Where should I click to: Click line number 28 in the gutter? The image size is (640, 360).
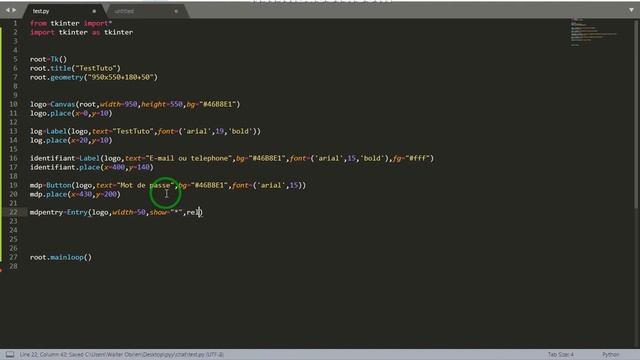tap(13, 266)
